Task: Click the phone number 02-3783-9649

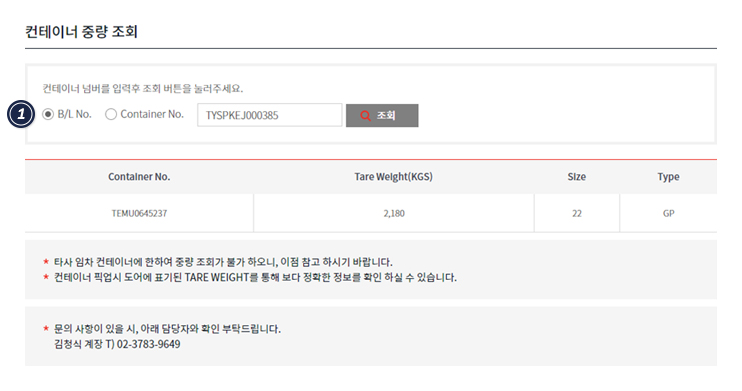Action: coord(149,344)
